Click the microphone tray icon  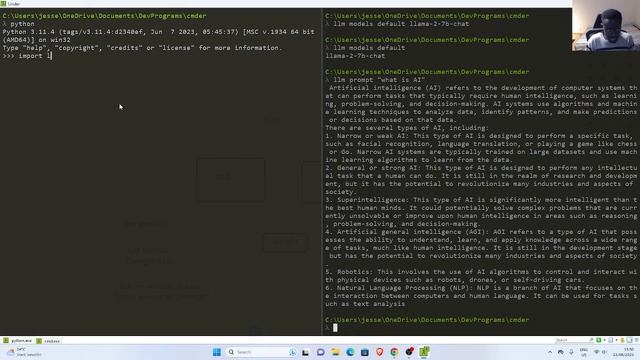click(x=571, y=352)
